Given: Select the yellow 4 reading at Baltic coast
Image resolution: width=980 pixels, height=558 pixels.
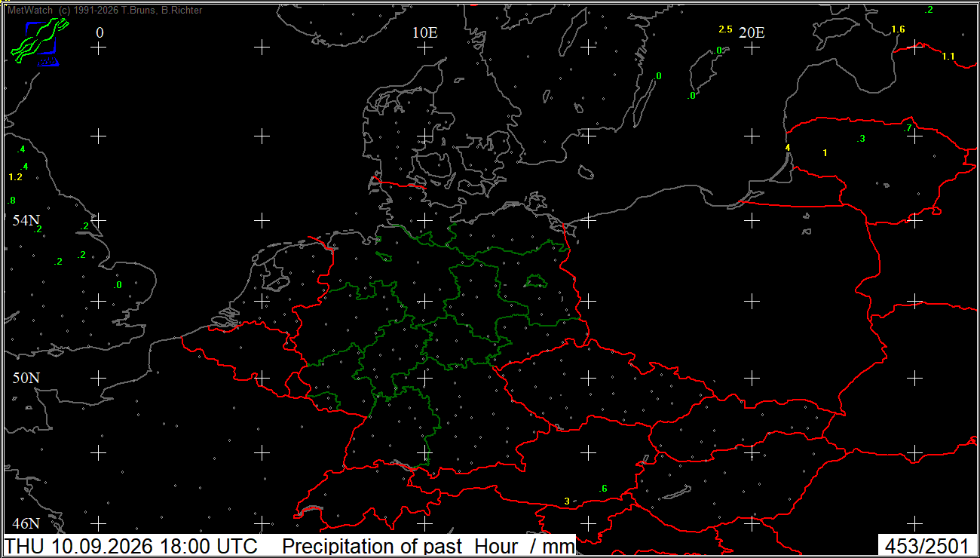Looking at the screenshot, I should [788, 147].
